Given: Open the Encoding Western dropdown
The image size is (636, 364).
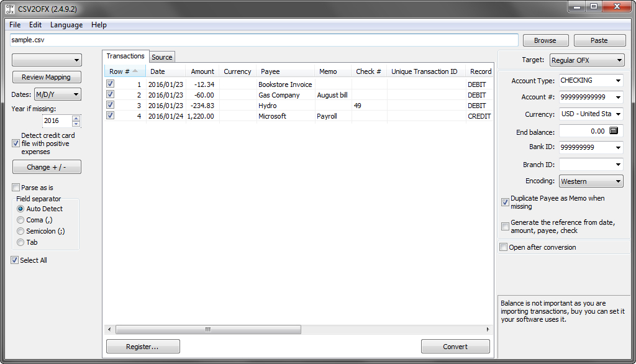Looking at the screenshot, I should pos(591,181).
